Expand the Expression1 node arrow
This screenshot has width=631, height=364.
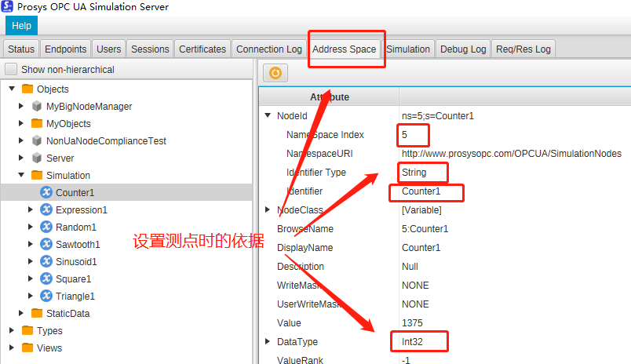click(30, 209)
